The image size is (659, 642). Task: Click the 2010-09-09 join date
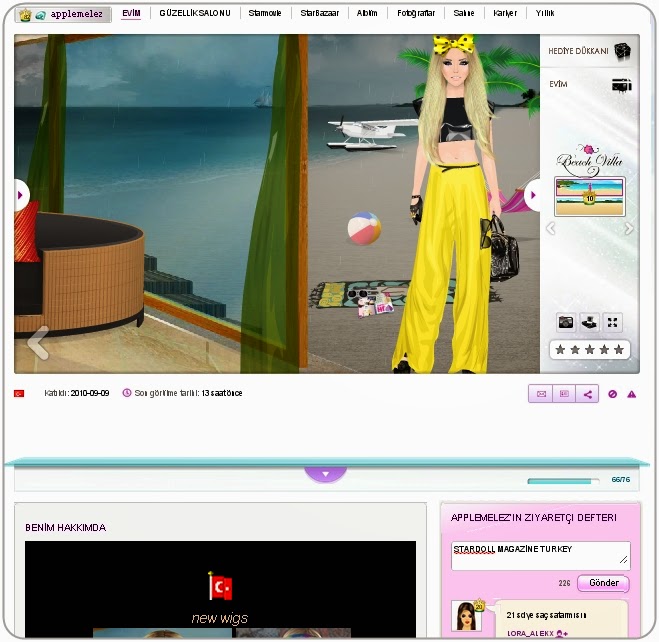[x=90, y=393]
